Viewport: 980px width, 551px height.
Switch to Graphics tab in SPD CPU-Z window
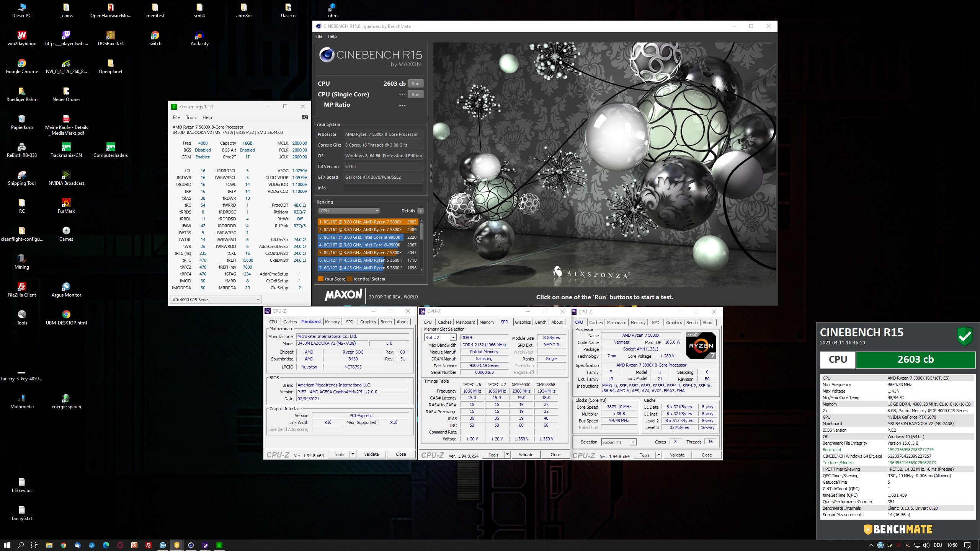pos(523,322)
